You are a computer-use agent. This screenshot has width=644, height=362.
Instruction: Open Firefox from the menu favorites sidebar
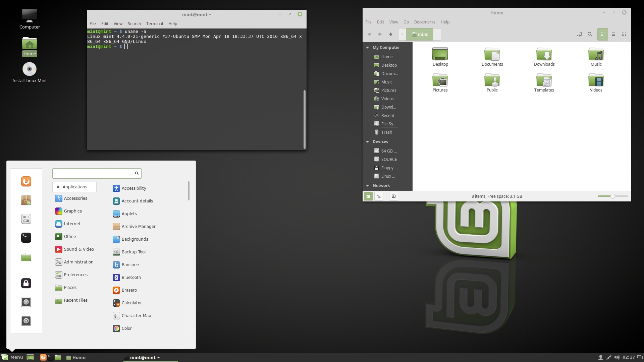tap(26, 181)
